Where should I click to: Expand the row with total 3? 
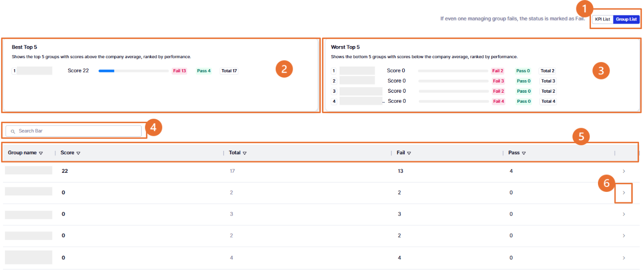tap(623, 214)
